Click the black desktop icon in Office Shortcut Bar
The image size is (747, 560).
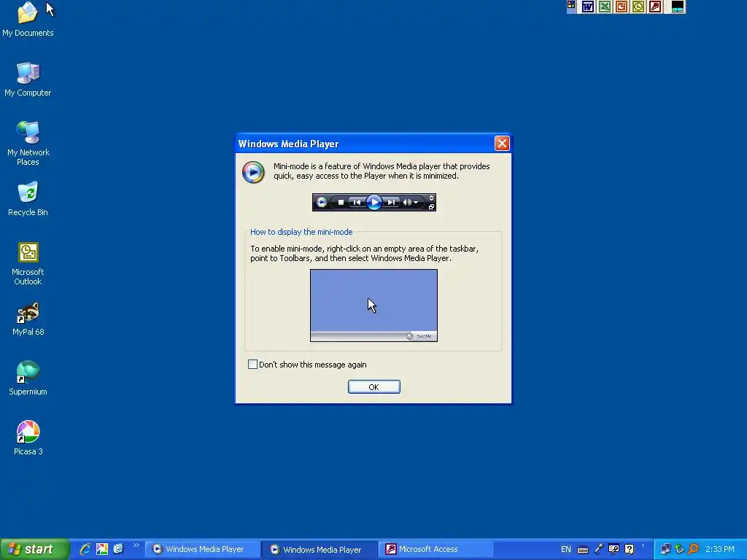(678, 7)
